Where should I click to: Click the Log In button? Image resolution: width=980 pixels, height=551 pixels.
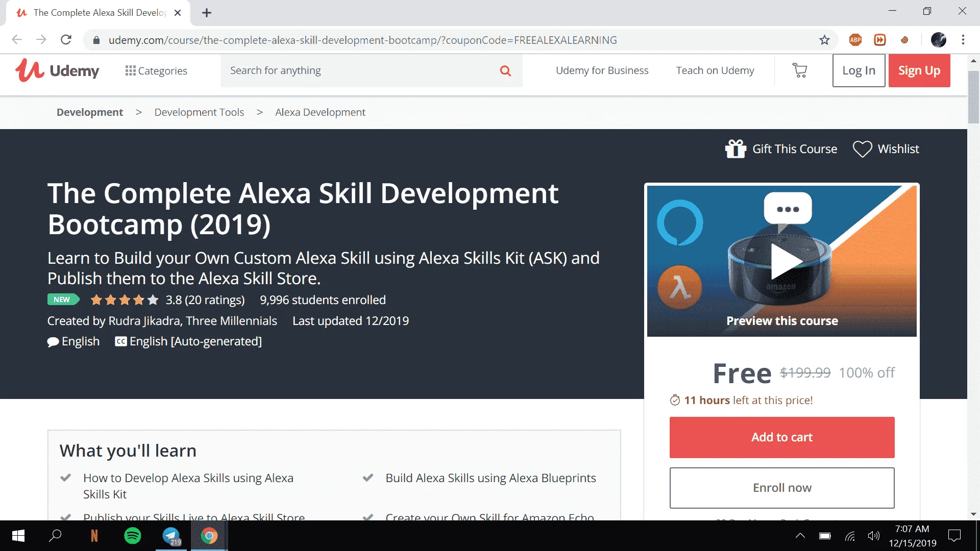tap(859, 70)
